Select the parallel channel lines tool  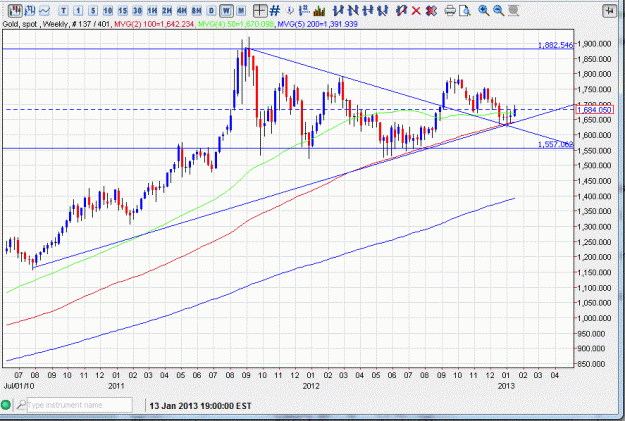coord(383,11)
